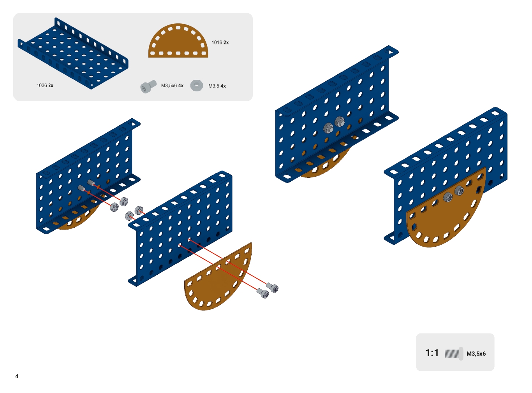This screenshot has width=532, height=393.
Task: Click the two loose screws below semicircle plate
Action: (x=269, y=291)
